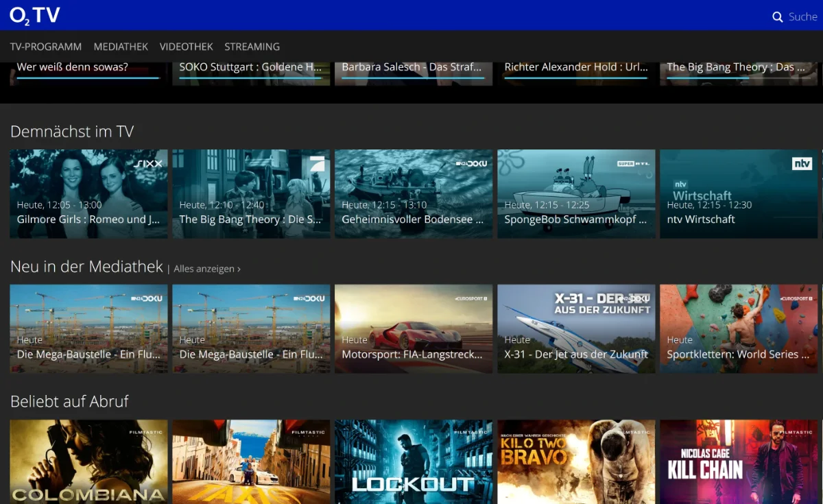Select Geheimnisvoller Bodensee tile
823x504 pixels.
coord(414,194)
